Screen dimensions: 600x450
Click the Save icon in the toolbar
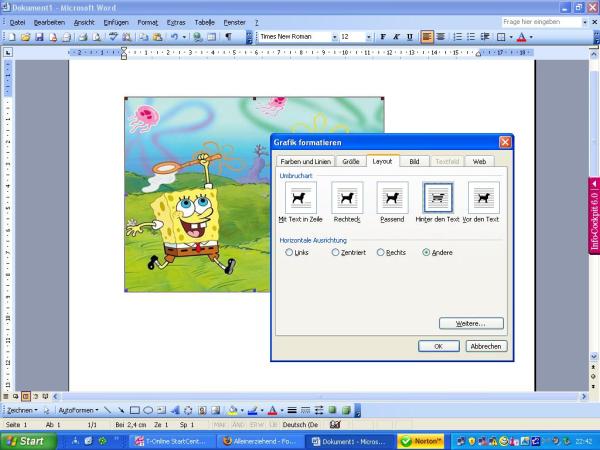tap(39, 37)
